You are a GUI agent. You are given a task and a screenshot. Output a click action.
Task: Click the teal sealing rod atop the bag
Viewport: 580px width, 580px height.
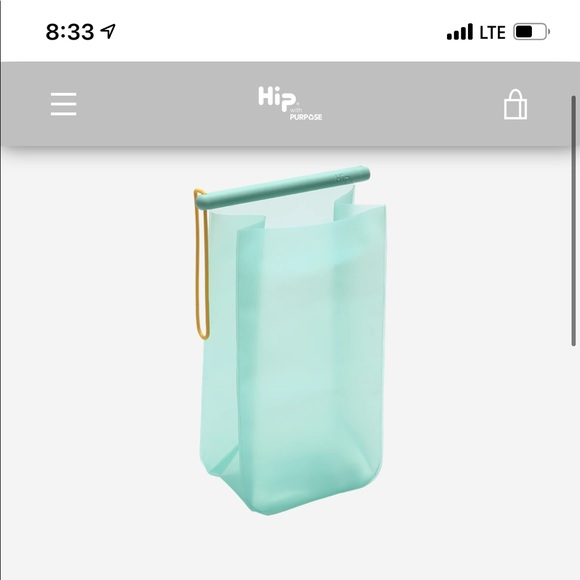(283, 188)
